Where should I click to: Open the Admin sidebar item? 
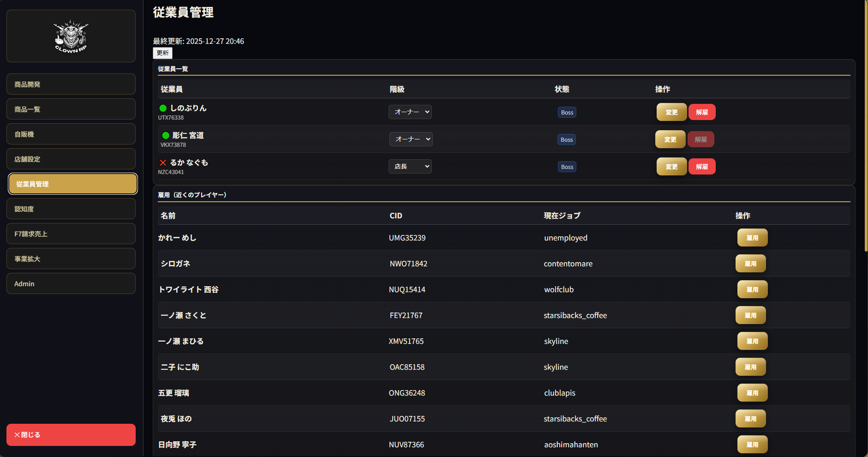(x=71, y=284)
